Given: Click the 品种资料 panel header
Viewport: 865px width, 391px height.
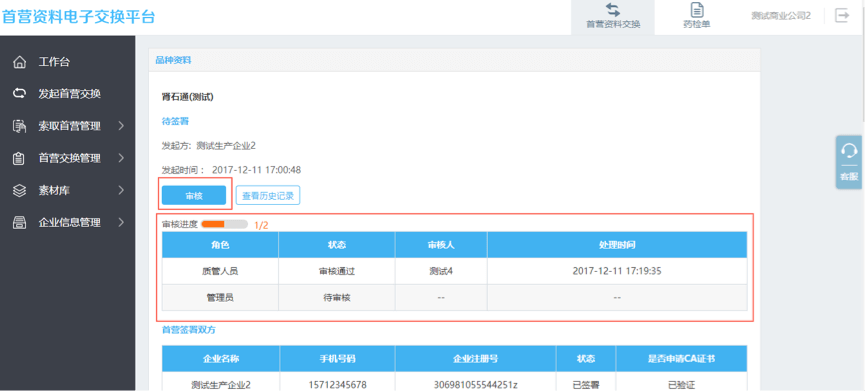Looking at the screenshot, I should click(455, 61).
